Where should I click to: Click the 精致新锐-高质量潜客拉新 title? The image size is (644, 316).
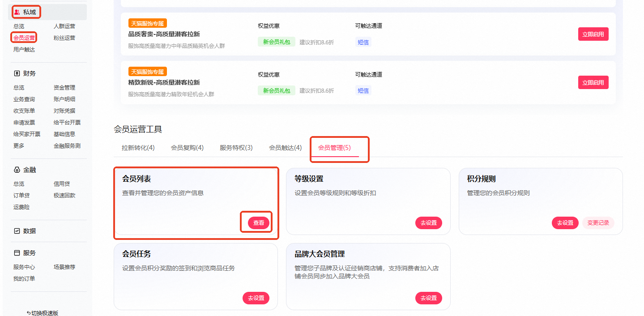tap(164, 82)
